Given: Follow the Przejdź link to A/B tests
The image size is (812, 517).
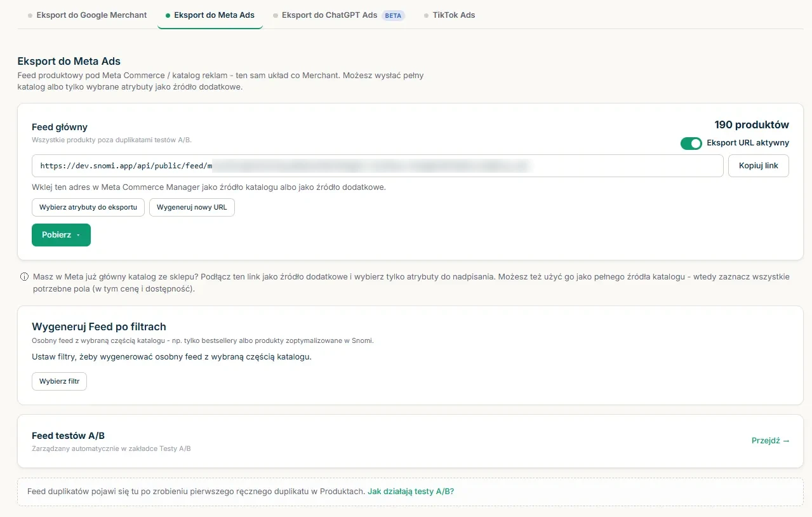Looking at the screenshot, I should pos(770,441).
